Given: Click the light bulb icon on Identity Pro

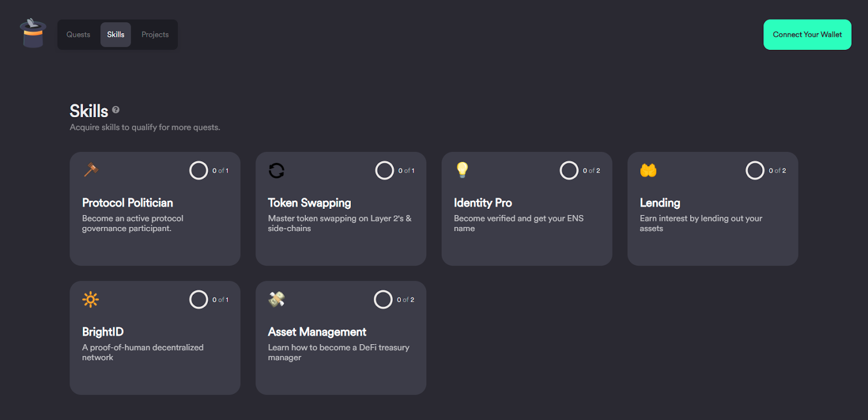Looking at the screenshot, I should 462,170.
